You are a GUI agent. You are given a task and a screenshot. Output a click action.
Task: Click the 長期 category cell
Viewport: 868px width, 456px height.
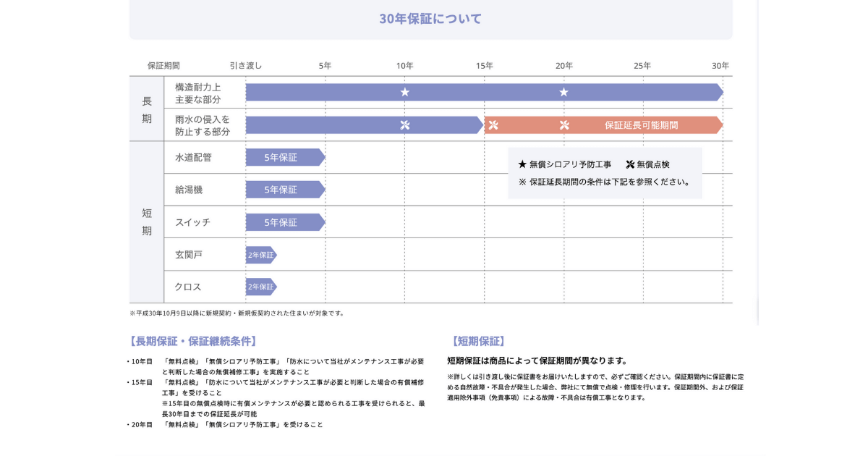[x=147, y=109]
